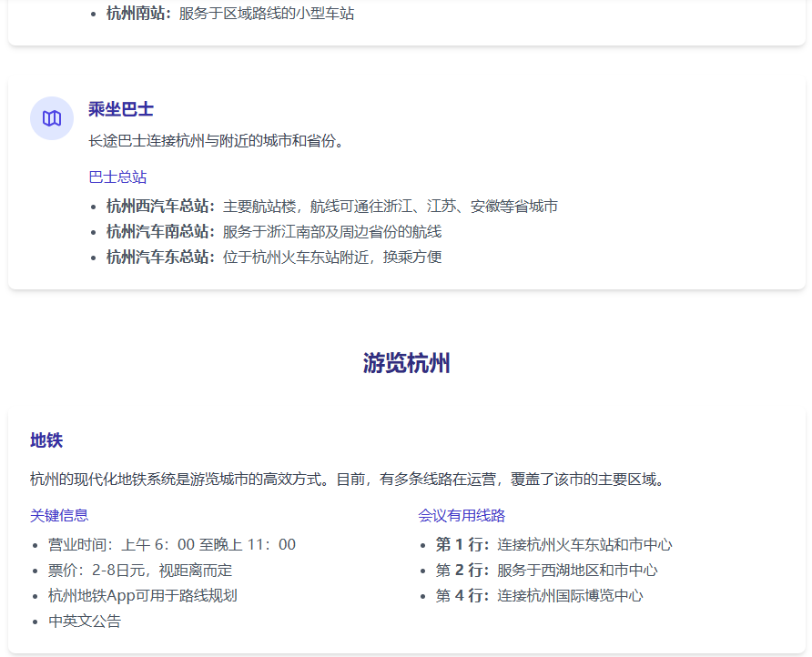
Task: Click the 杭州地铁App route planning item
Action: click(143, 596)
